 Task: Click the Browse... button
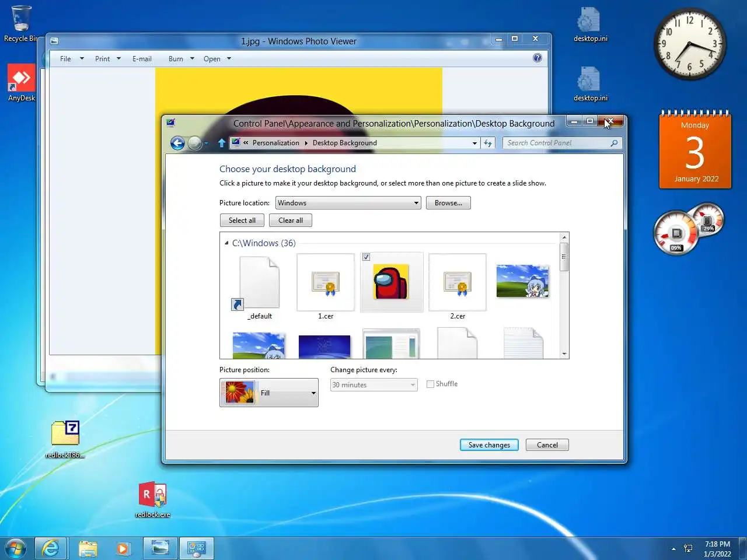coord(448,203)
